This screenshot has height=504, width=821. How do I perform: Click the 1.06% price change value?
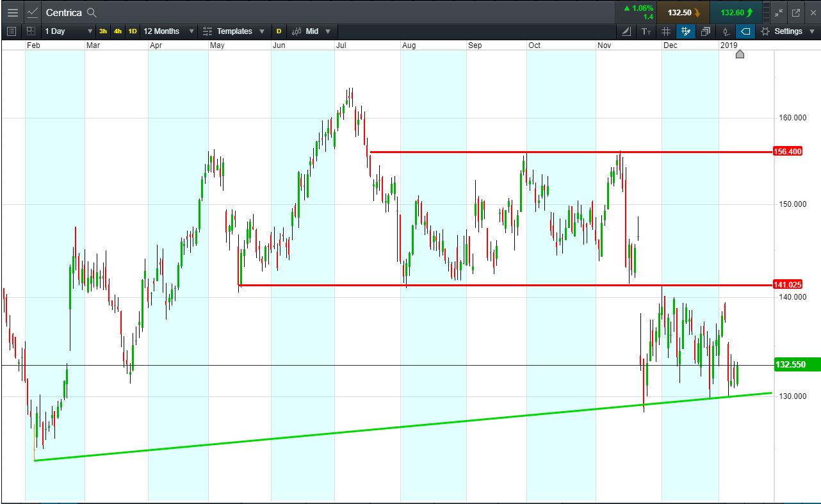pyautogui.click(x=642, y=8)
